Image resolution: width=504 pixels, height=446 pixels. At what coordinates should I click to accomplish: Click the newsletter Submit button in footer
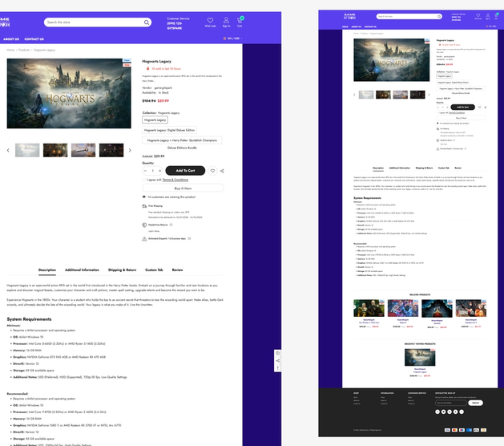475,403
